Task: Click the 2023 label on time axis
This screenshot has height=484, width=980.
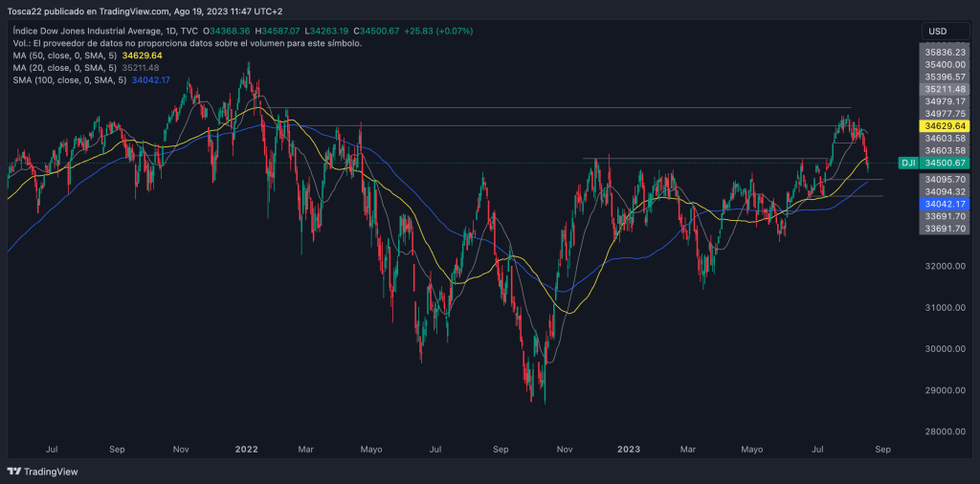Action: point(629,448)
